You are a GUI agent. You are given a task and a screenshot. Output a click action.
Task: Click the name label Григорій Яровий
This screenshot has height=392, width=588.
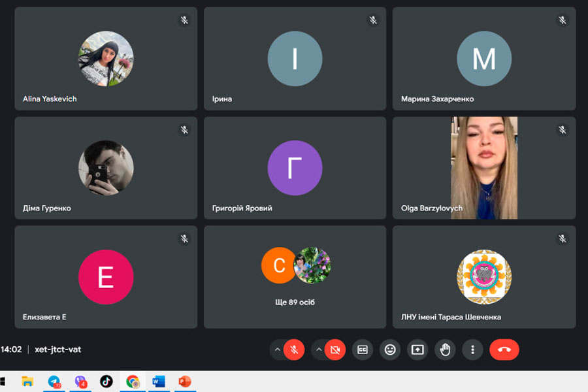click(242, 208)
